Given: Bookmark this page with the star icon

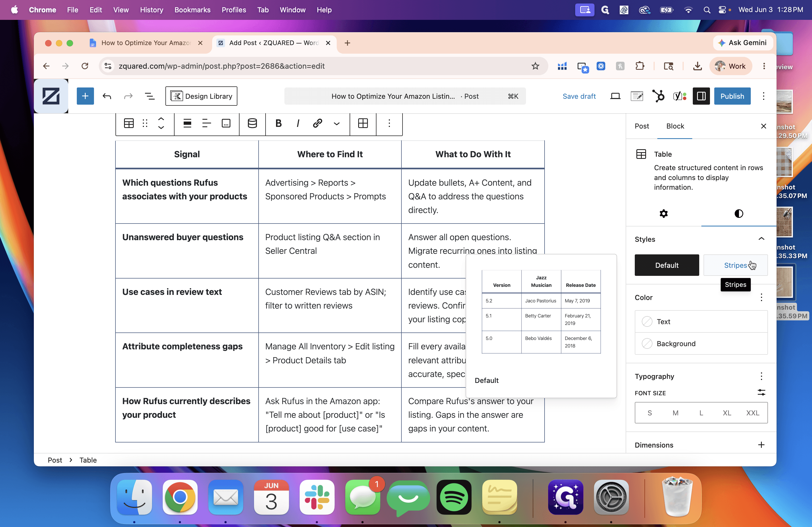Looking at the screenshot, I should (535, 66).
